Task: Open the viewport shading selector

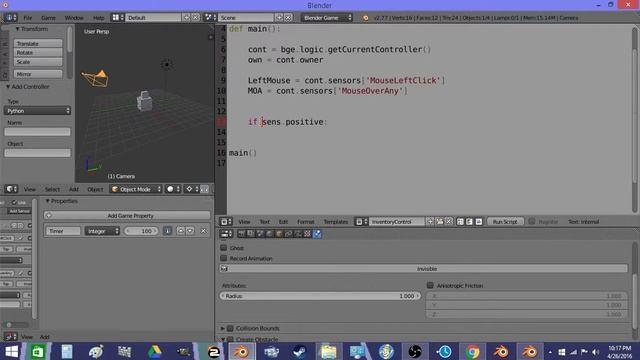Action: [173, 189]
